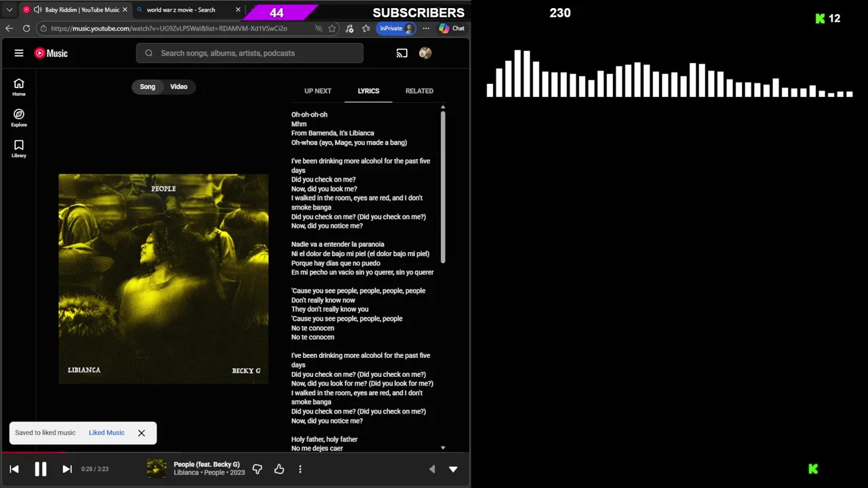Click the lyric 'Don't really know now'
The width and height of the screenshot is (868, 488).
pos(323,300)
